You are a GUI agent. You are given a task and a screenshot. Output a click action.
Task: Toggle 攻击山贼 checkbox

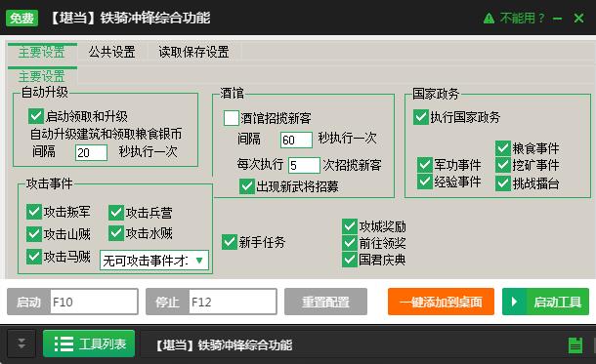(34, 234)
